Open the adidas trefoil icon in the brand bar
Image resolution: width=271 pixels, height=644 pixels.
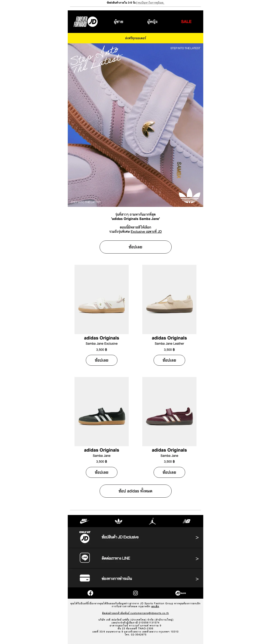(x=118, y=521)
